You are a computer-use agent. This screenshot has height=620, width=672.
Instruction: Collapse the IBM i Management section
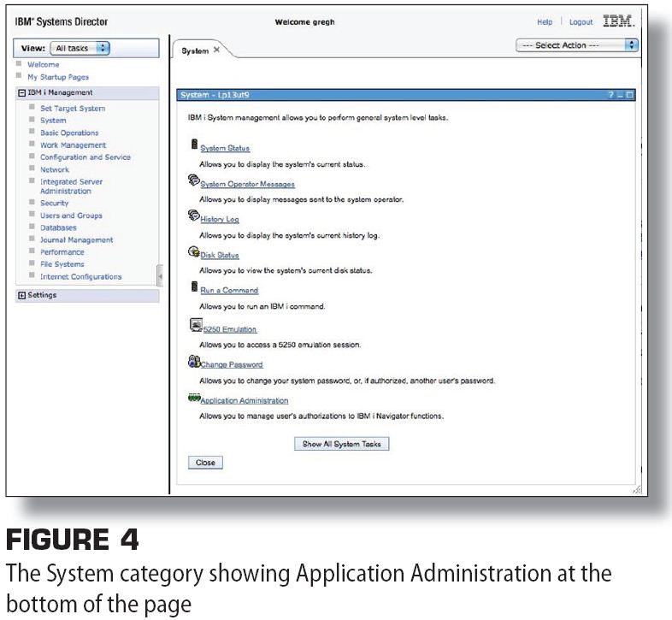(22, 92)
